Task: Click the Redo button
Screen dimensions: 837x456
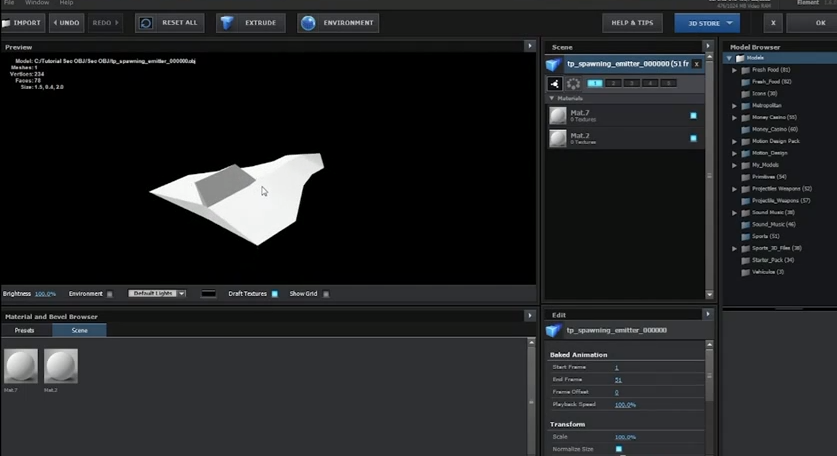Action: [x=105, y=23]
